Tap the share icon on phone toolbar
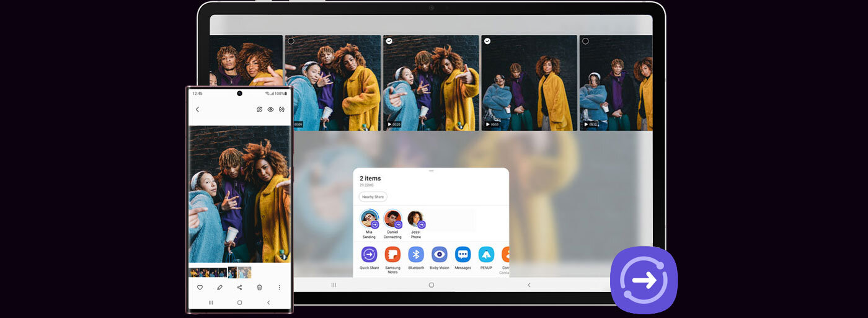 [x=239, y=288]
